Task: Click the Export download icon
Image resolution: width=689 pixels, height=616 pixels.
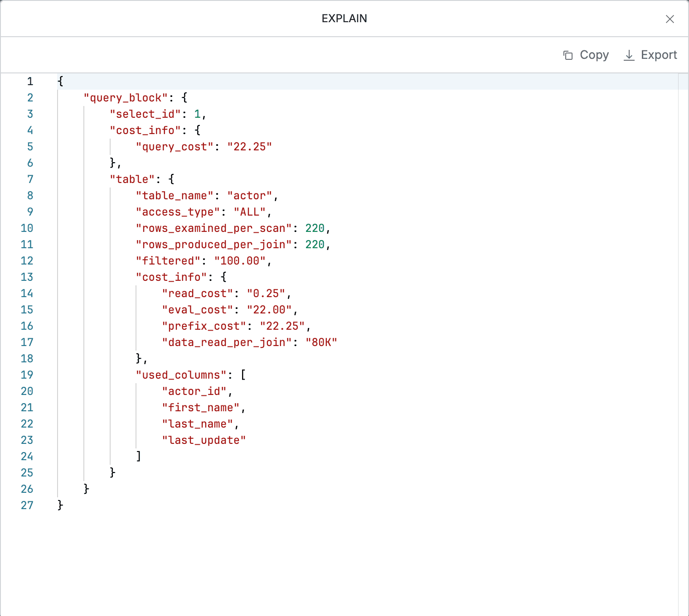Action: pyautogui.click(x=629, y=55)
